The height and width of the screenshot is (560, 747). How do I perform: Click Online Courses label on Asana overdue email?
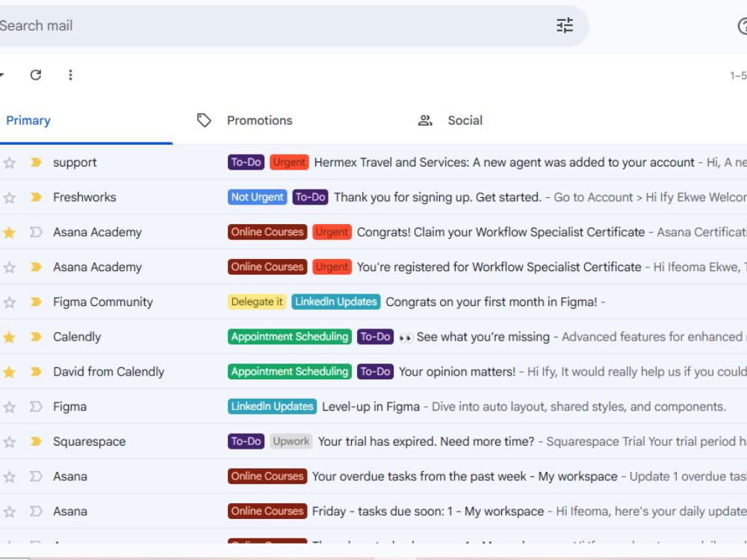[267, 476]
